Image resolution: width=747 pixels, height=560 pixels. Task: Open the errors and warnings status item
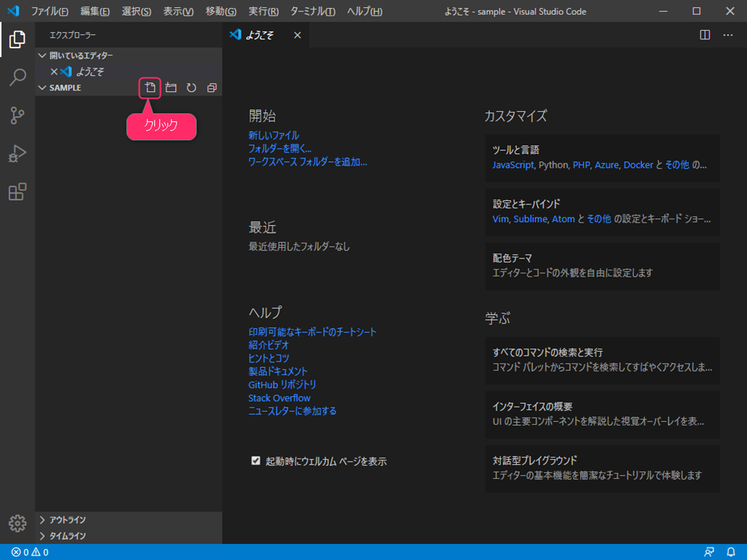30,553
